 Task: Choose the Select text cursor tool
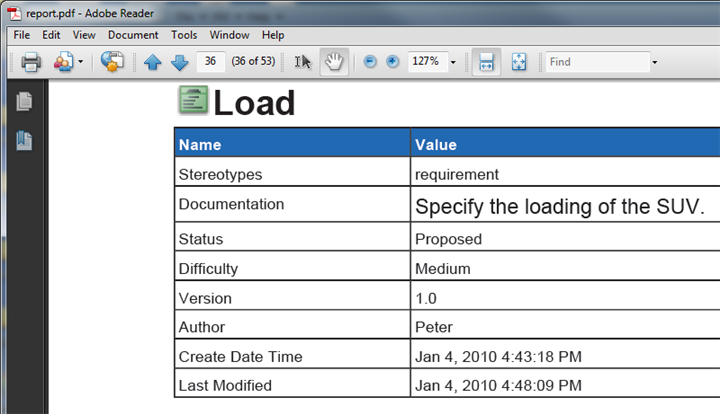coord(303,62)
